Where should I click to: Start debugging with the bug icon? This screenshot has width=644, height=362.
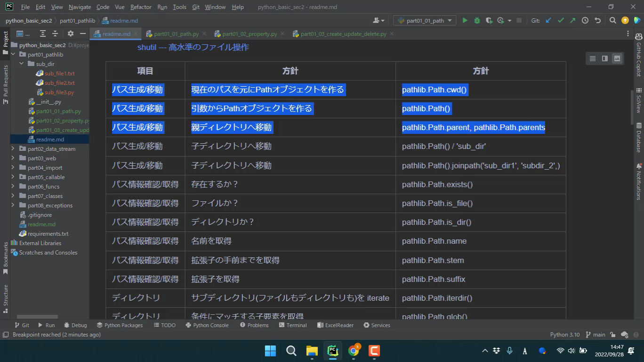click(x=477, y=21)
